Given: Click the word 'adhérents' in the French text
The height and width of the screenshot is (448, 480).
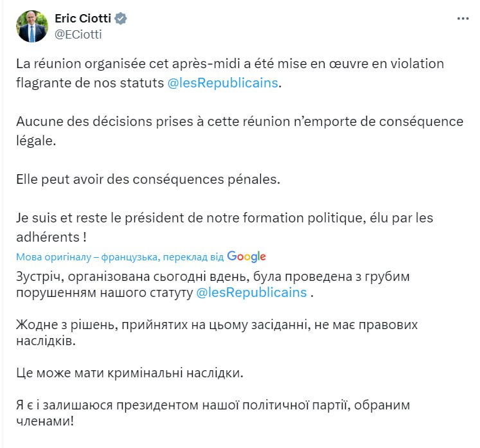Looking at the screenshot, I should (x=45, y=236).
